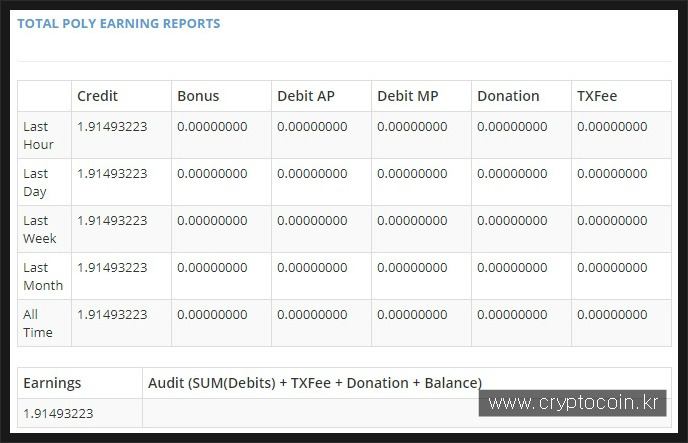Select Donation value in Last Month row
This screenshot has width=688, height=443.
(x=512, y=267)
